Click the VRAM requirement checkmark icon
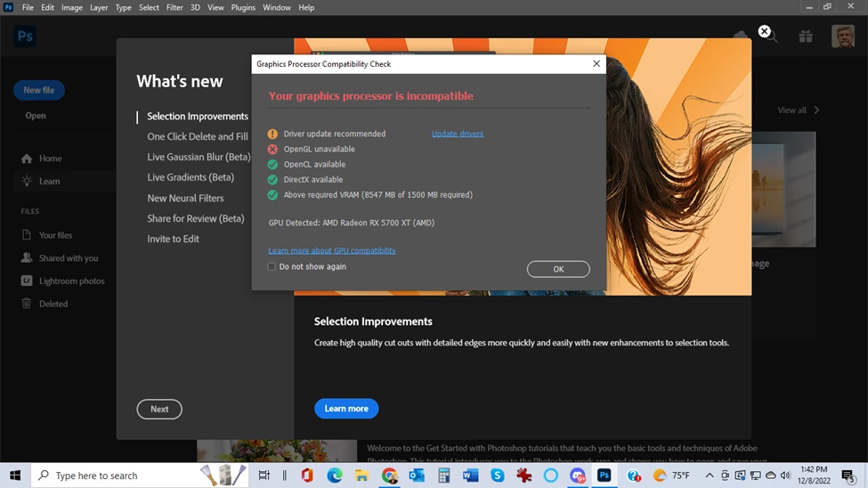The height and width of the screenshot is (488, 868). [x=272, y=195]
